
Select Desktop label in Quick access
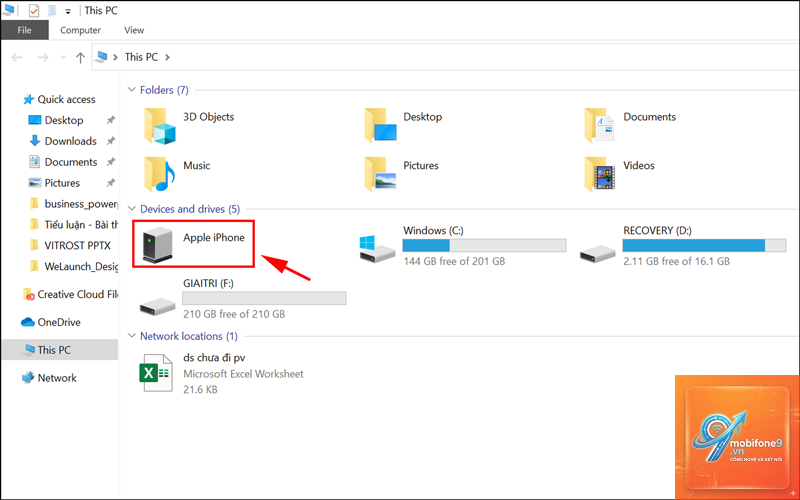pyautogui.click(x=64, y=120)
